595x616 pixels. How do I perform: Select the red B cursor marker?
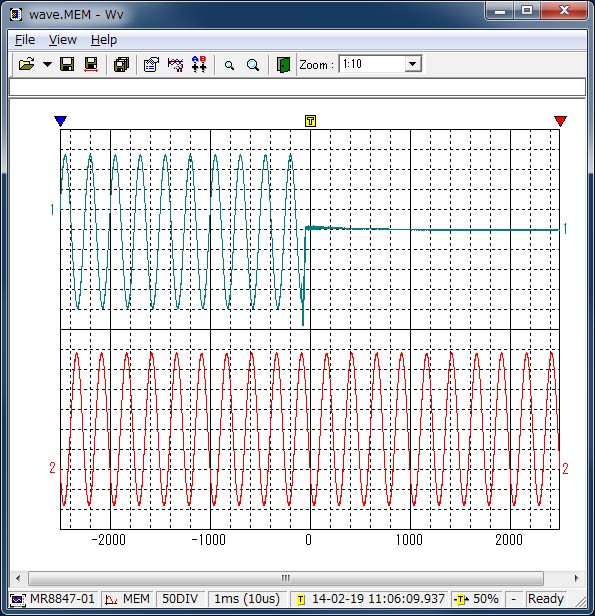pyautogui.click(x=560, y=121)
